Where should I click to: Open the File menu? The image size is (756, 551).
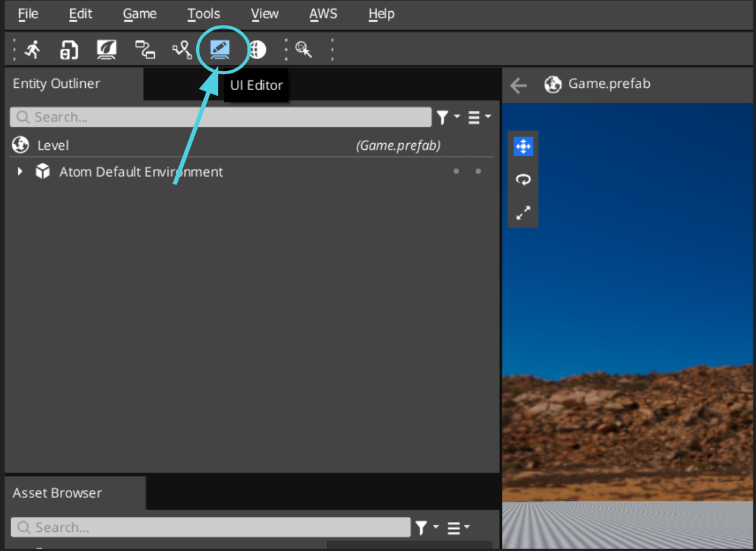coord(28,14)
